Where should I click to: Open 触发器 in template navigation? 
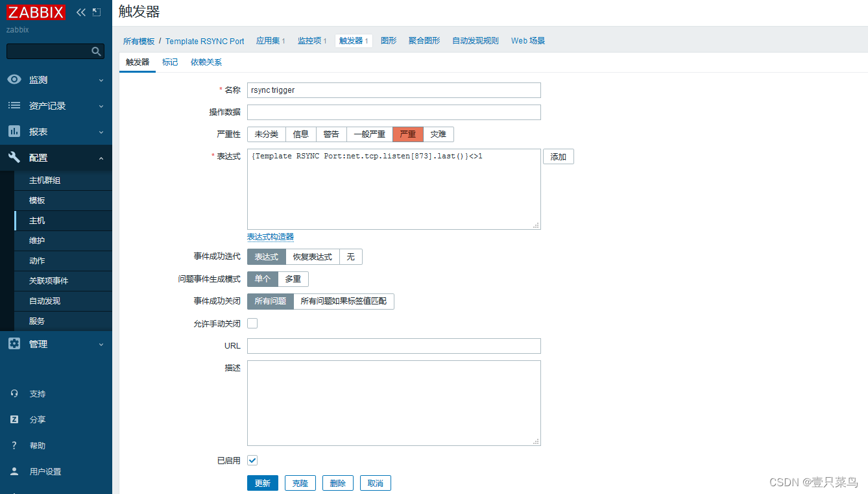pyautogui.click(x=354, y=40)
